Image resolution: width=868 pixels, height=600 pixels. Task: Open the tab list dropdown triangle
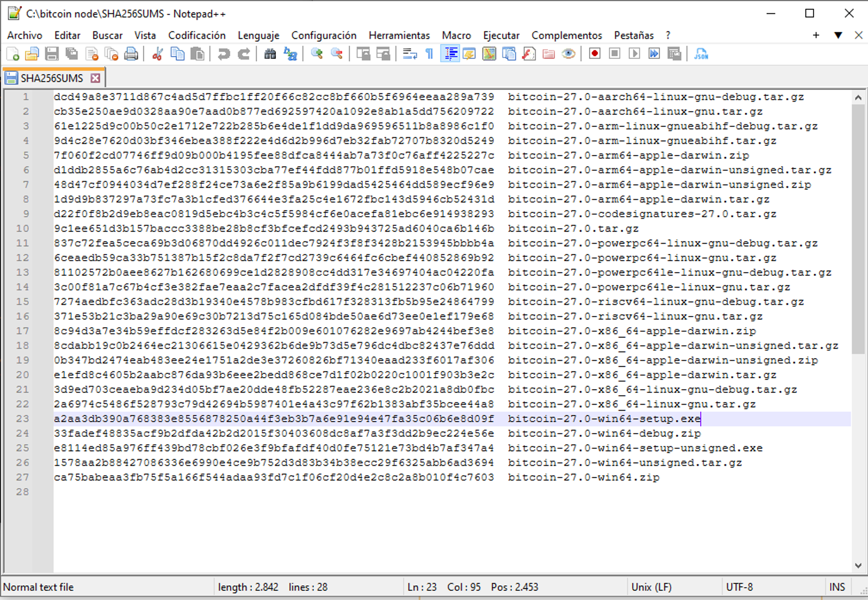coord(838,35)
